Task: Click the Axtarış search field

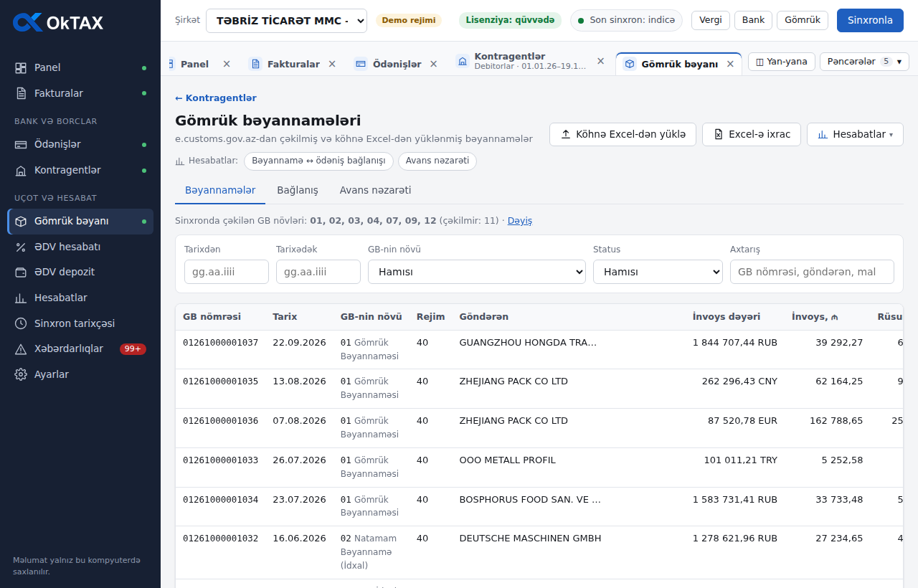Action: [812, 272]
